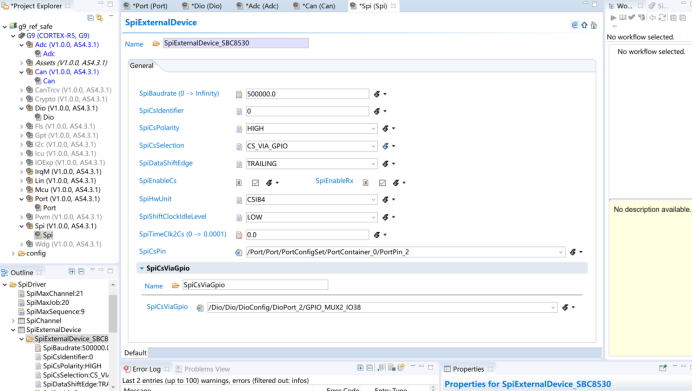Toggle the SpiEnableCs checkbox
The width and height of the screenshot is (693, 391).
[x=255, y=182]
